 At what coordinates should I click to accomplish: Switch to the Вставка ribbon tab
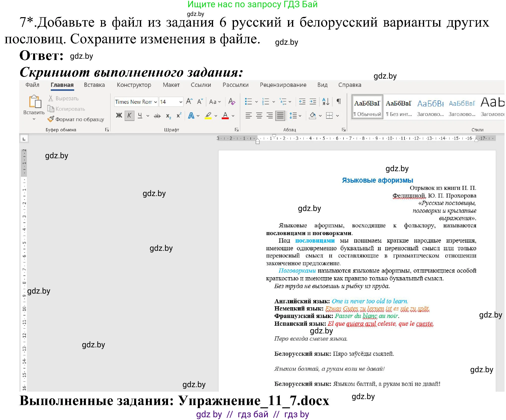(x=94, y=85)
